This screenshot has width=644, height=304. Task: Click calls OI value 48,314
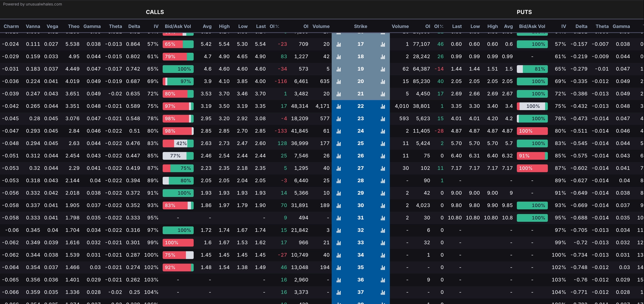(x=300, y=106)
